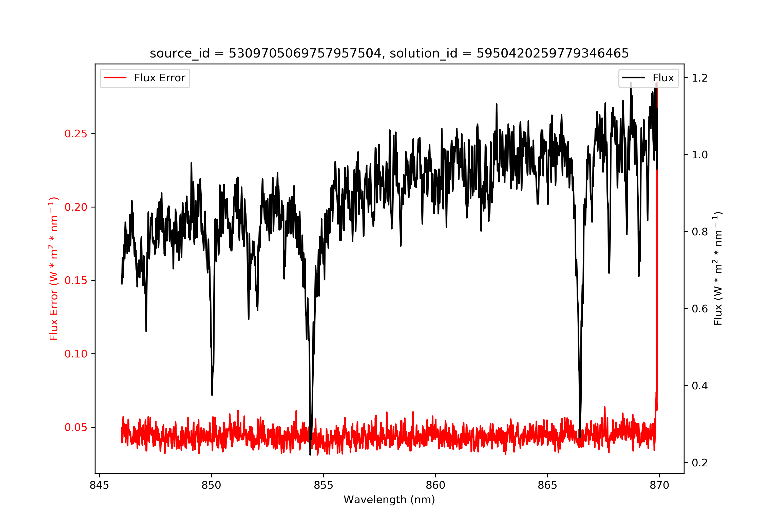Click the plot title with source_id
The image size is (760, 532).
click(x=389, y=53)
